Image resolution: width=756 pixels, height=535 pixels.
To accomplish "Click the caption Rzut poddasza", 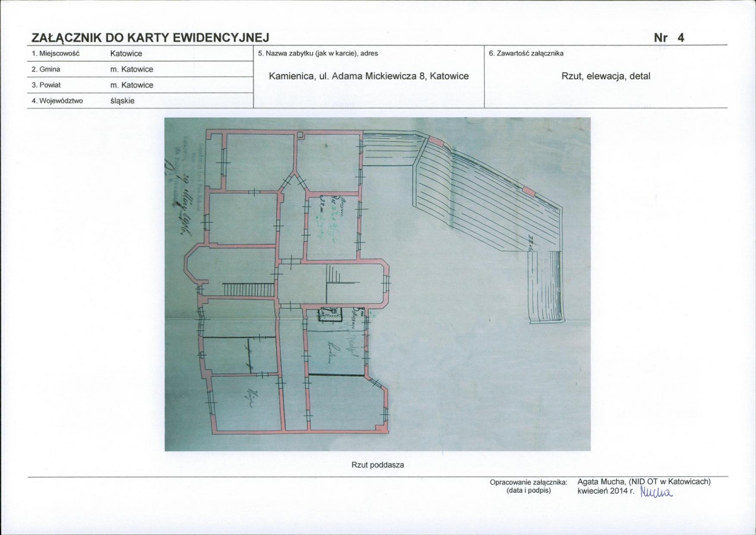I will click(378, 465).
